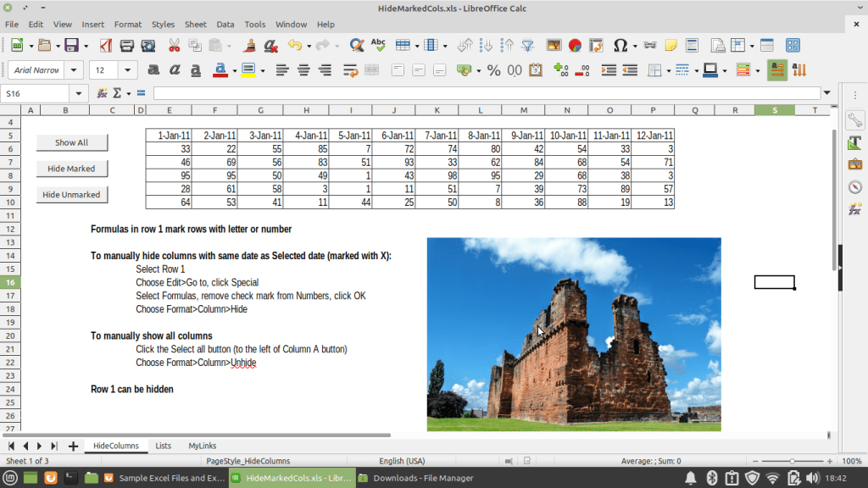Screen dimensions: 868x488
Task: Click the Sort Ascending icon
Action: [487, 46]
